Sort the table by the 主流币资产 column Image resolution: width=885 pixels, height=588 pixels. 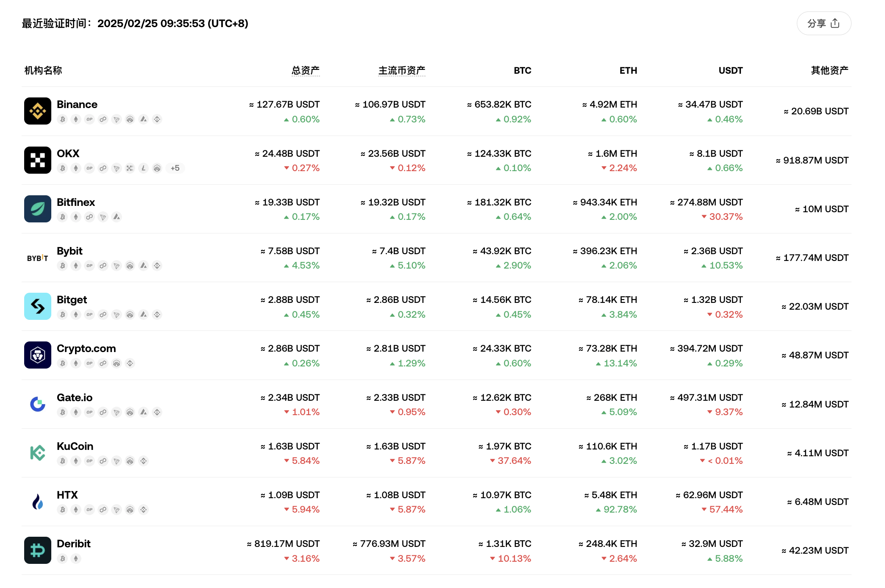coord(402,70)
